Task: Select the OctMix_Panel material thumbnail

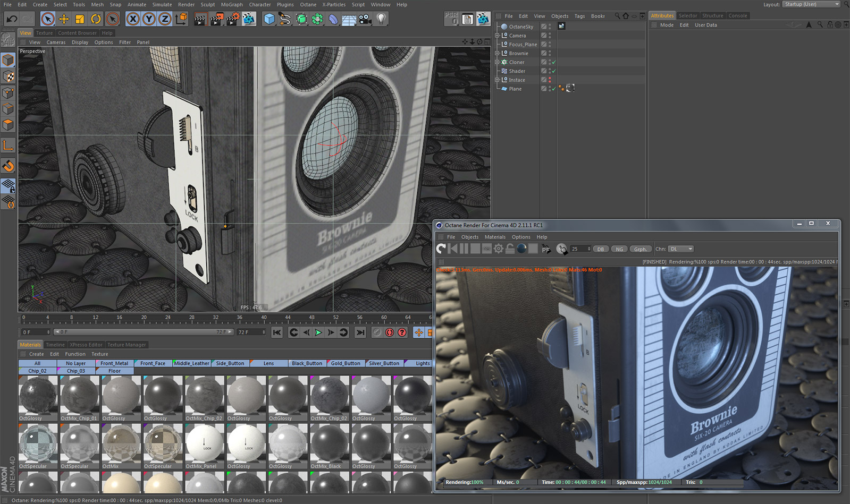Action: (x=205, y=444)
